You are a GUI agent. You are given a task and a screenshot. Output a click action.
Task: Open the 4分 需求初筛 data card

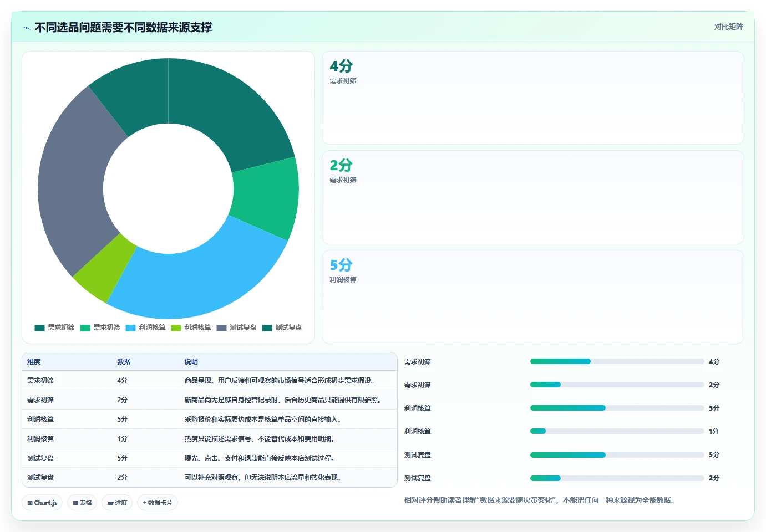coord(533,98)
